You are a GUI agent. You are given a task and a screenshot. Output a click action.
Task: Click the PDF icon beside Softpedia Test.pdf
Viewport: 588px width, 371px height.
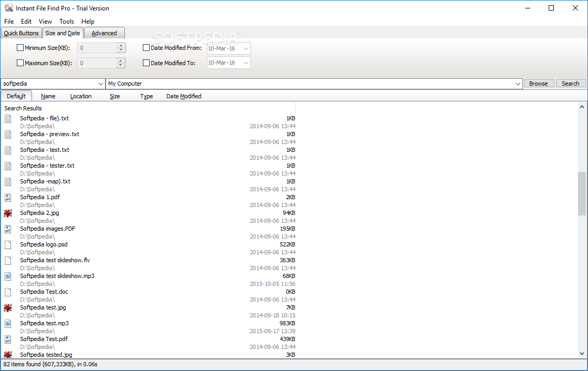(8, 339)
